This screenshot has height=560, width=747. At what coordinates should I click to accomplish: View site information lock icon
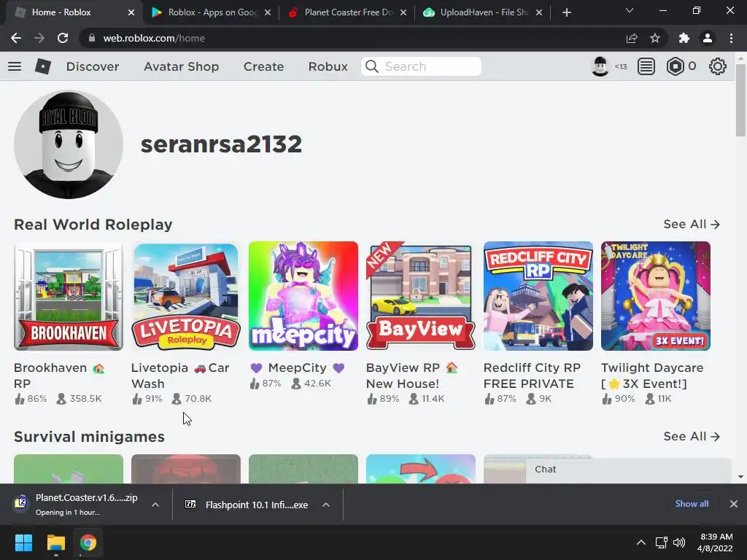coord(91,38)
